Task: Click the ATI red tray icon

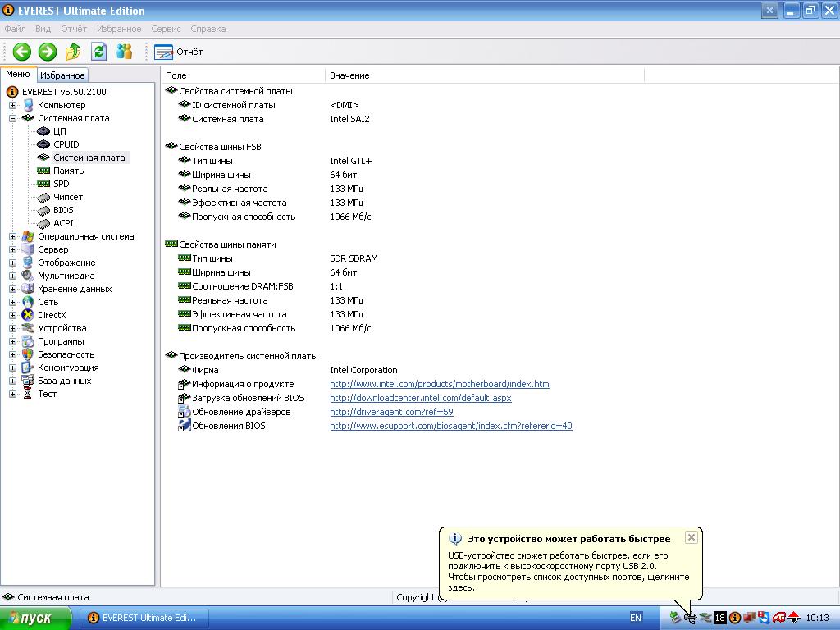Action: pyautogui.click(x=778, y=619)
